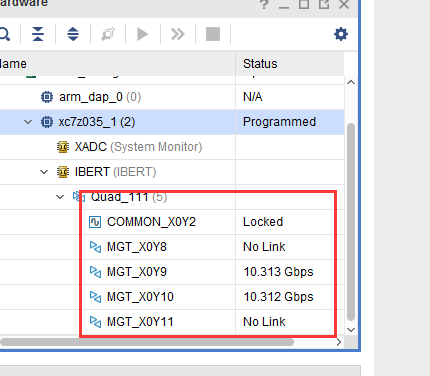The image size is (430, 376).
Task: Close the Hardware panel
Action: coord(344,4)
